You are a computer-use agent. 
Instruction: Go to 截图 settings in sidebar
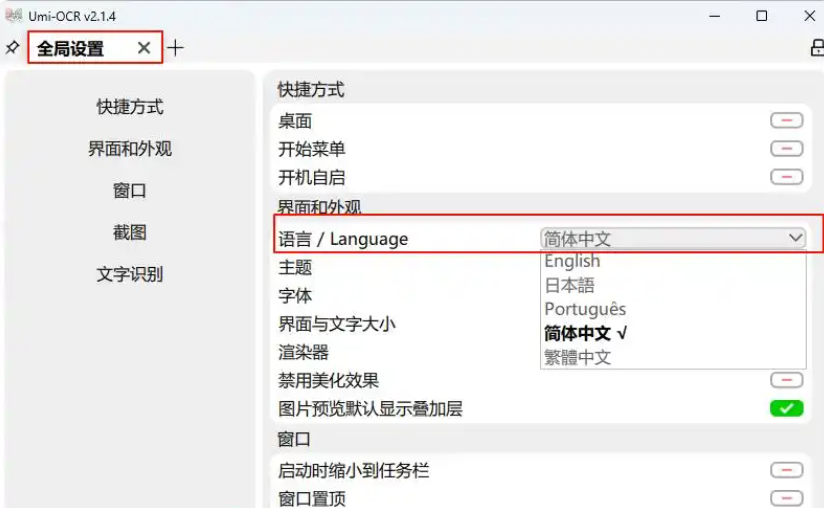pos(130,232)
